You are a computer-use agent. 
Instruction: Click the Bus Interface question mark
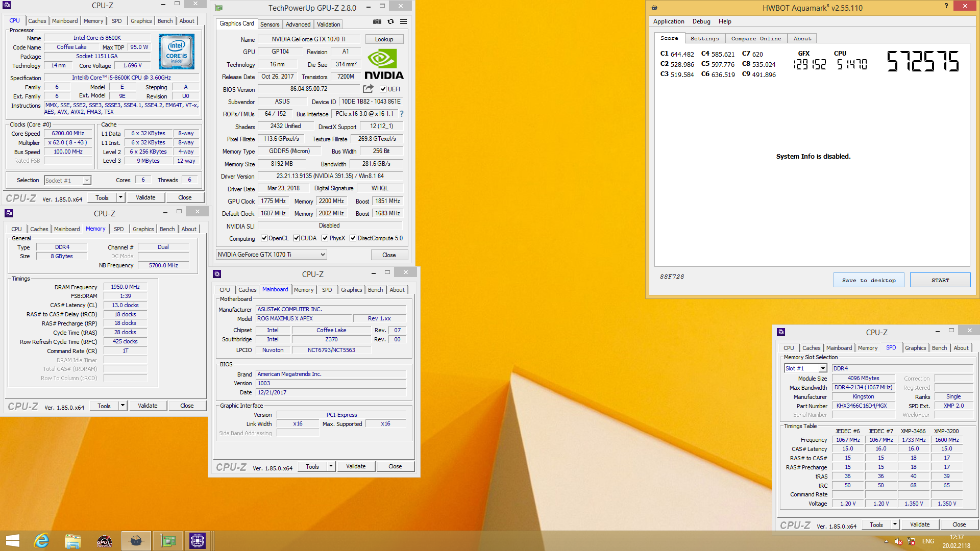(402, 114)
